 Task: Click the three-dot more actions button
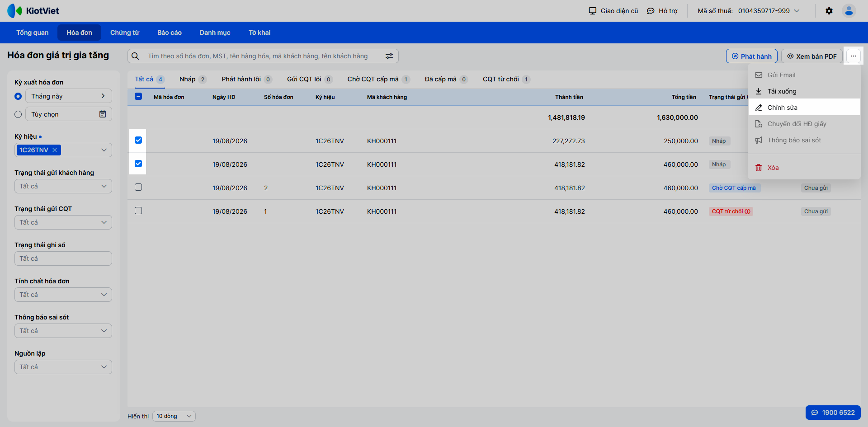pos(854,56)
